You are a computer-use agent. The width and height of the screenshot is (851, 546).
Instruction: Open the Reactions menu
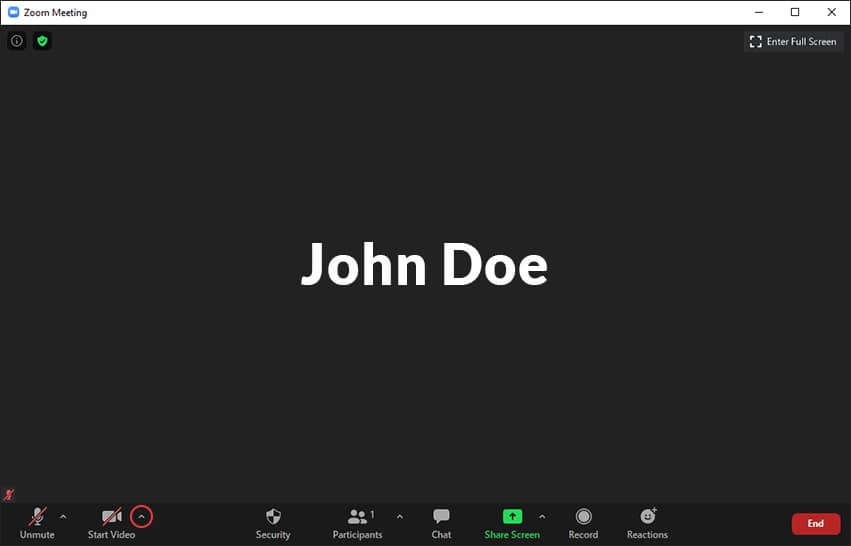[x=647, y=523]
